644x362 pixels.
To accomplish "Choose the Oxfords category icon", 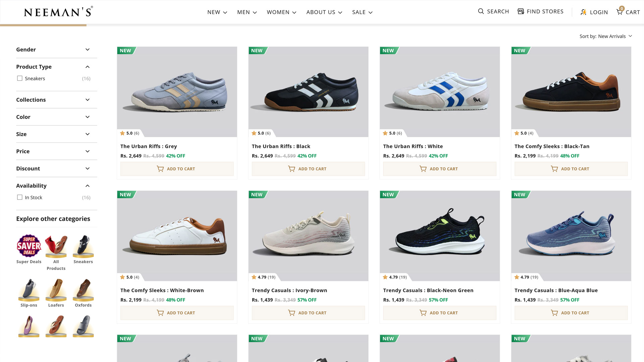I will pos(83,290).
